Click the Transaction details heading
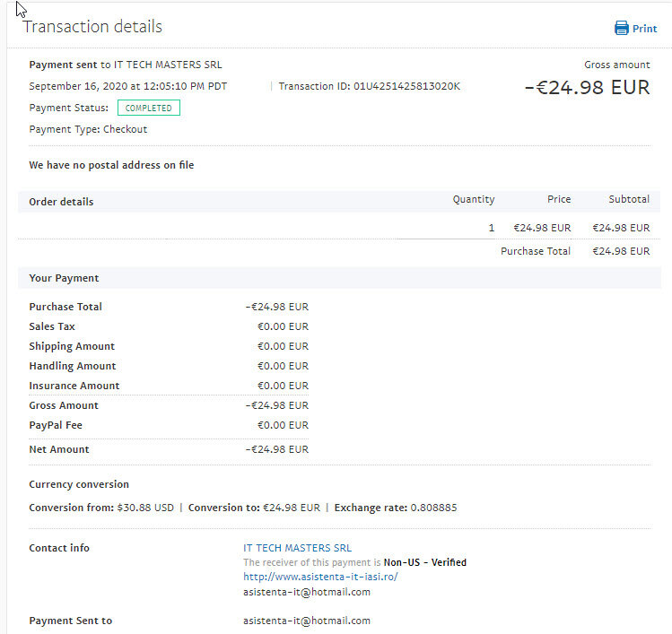This screenshot has height=634, width=672. (92, 27)
